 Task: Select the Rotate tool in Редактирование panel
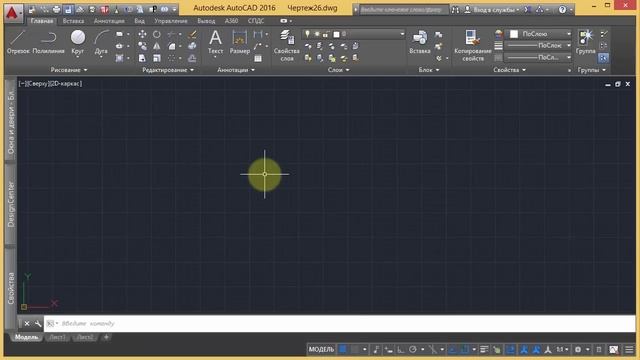157,34
